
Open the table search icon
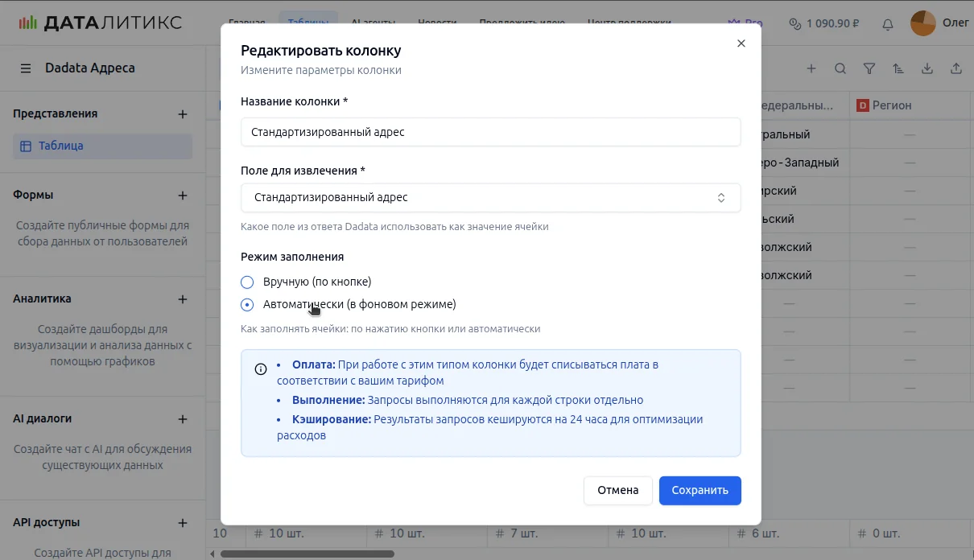(840, 69)
